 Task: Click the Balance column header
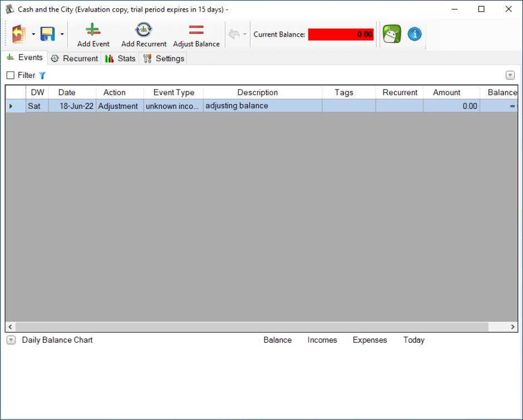coord(499,92)
